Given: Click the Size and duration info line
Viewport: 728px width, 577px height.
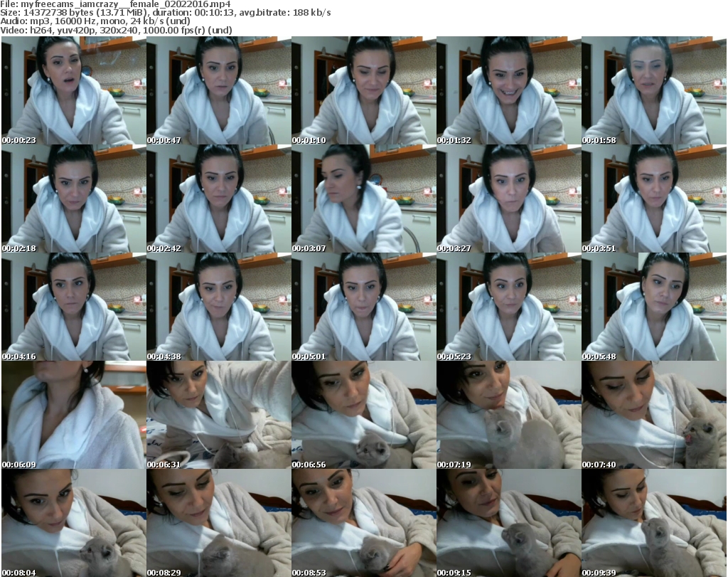Looking at the screenshot, I should [166, 13].
